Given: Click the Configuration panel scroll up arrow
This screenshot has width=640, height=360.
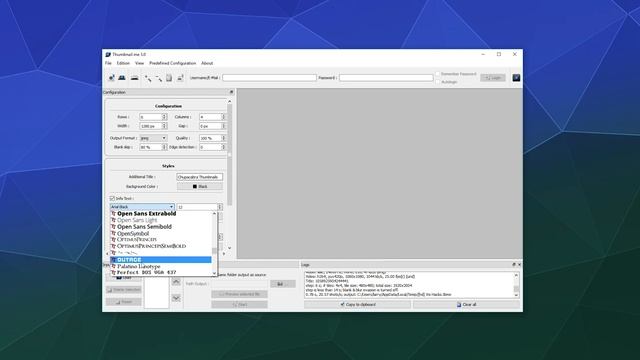Looking at the screenshot, I should (229, 101).
